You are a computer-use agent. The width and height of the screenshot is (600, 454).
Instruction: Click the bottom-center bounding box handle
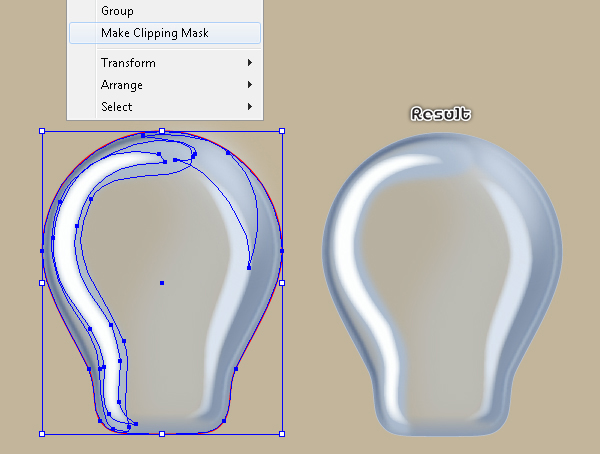click(x=162, y=434)
